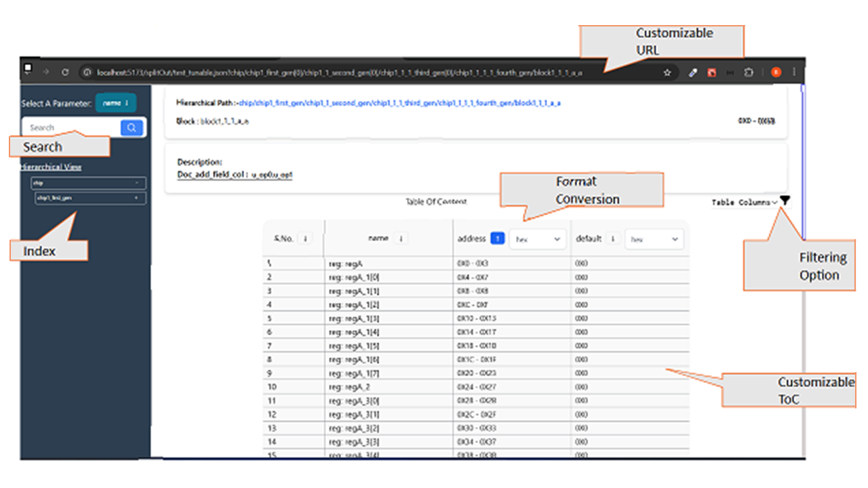Click the black filter funnel icon
Viewport: 868px width, 488px height.
[785, 201]
